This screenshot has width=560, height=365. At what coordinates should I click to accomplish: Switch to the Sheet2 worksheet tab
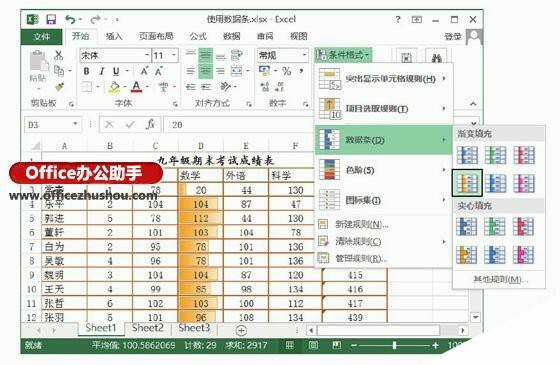(148, 328)
